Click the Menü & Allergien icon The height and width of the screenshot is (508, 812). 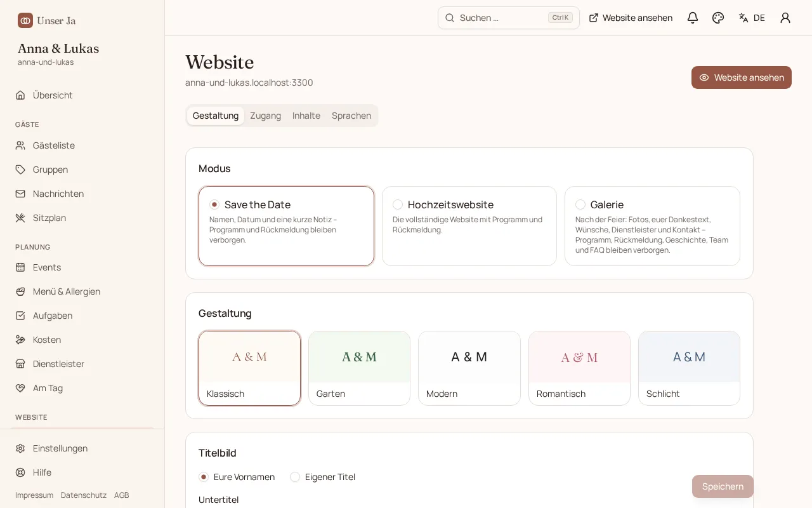[20, 291]
